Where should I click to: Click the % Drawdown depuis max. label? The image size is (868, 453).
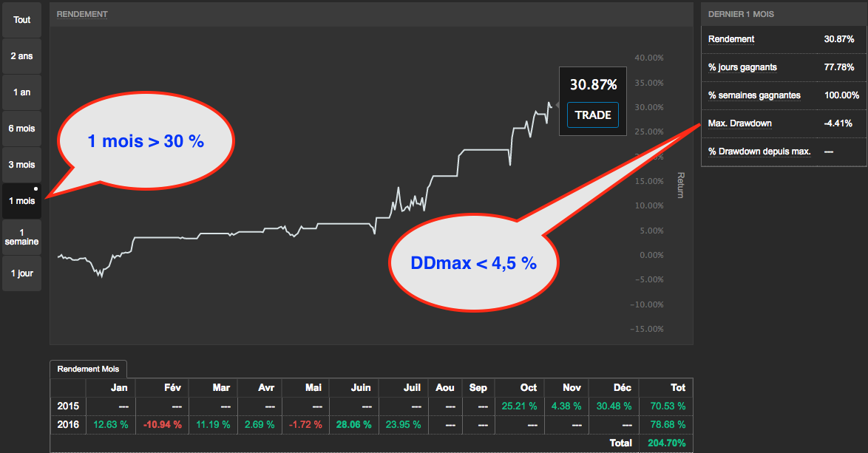pyautogui.click(x=759, y=151)
